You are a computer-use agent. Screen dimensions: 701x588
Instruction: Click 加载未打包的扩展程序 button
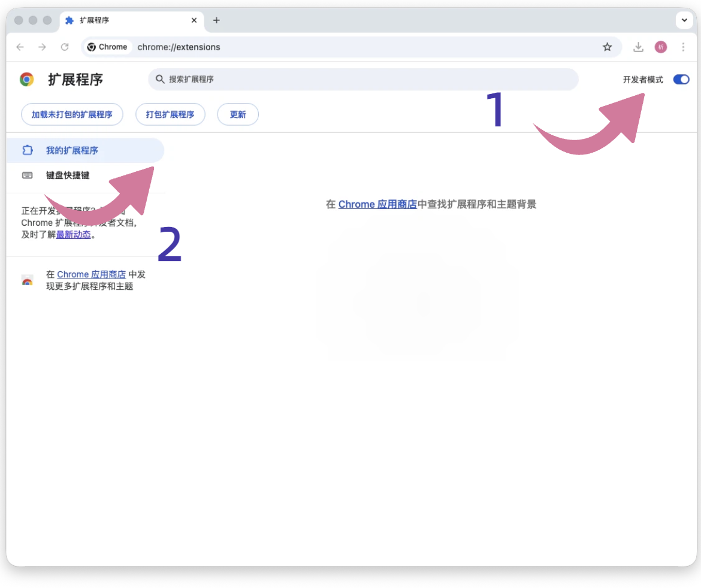72,114
